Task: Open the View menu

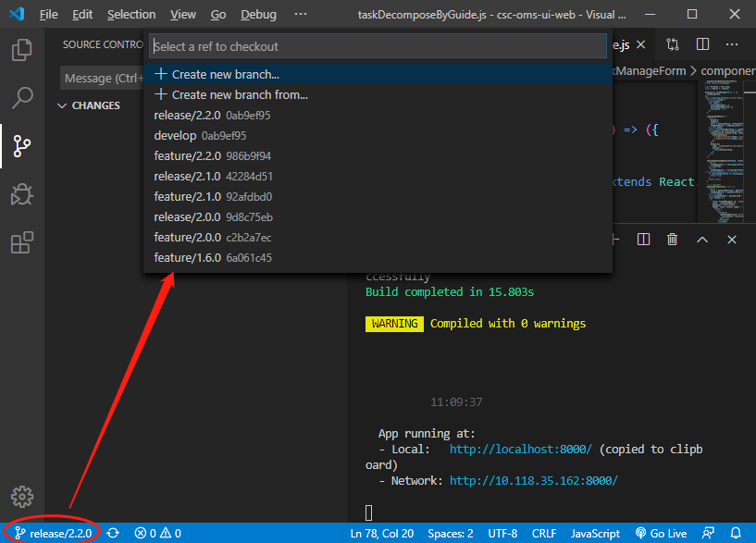Action: point(182,15)
